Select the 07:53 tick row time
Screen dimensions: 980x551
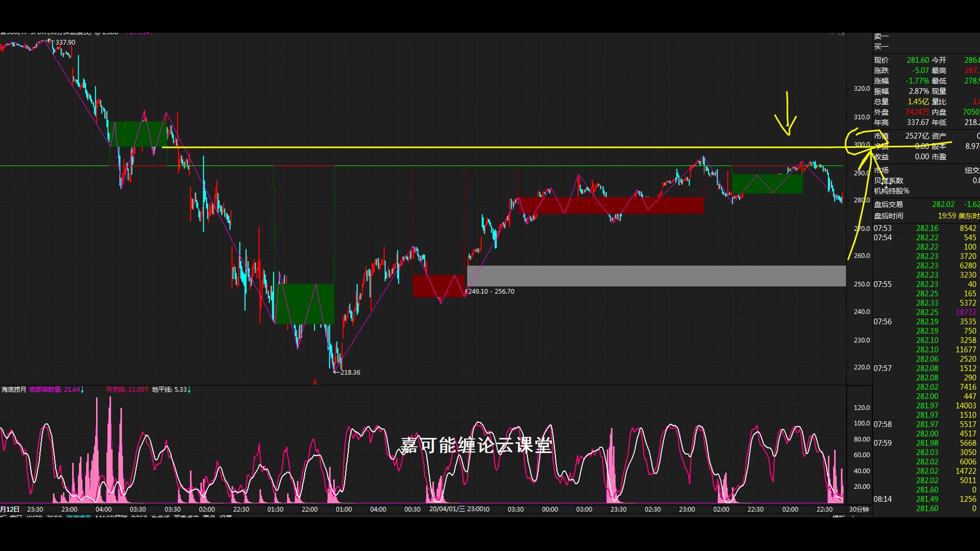pos(883,229)
